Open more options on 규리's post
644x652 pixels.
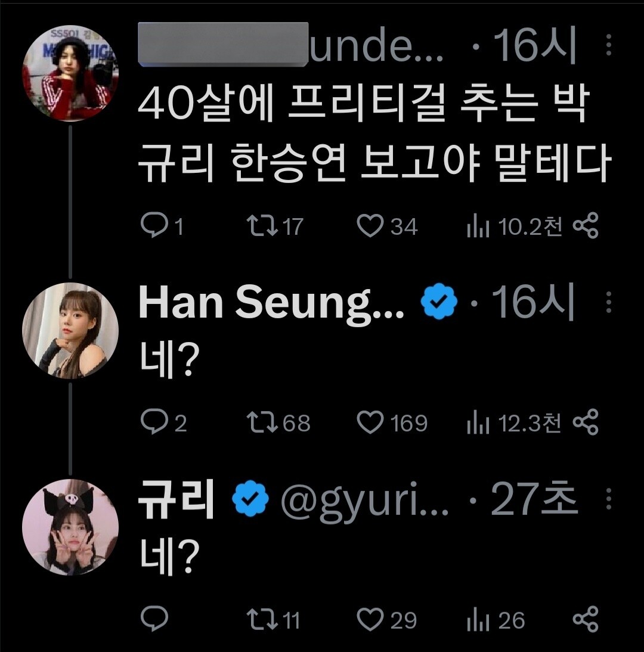pos(608,499)
